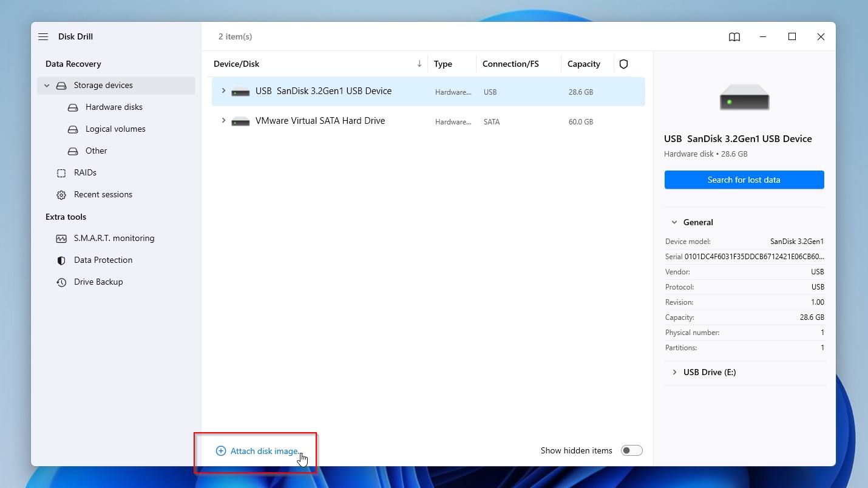Screen dimensions: 868x488
Task: Open the hamburger menu next to Disk Drill
Action: click(x=43, y=37)
